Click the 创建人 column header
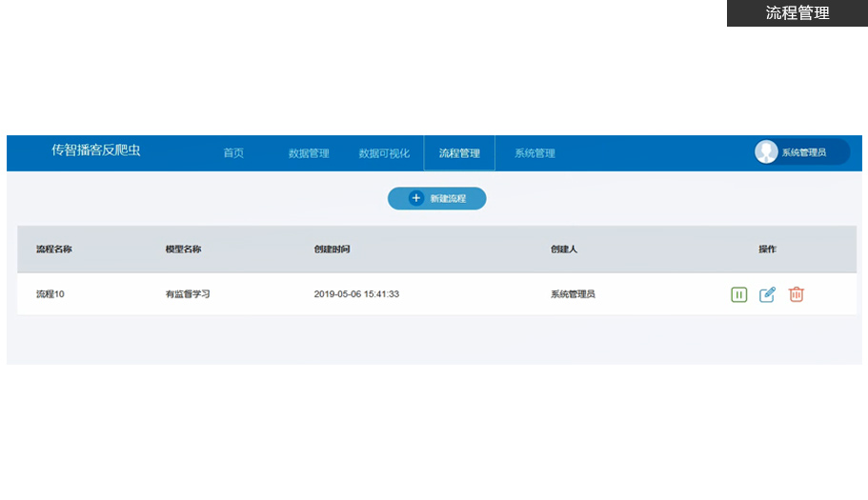Image resolution: width=868 pixels, height=500 pixels. coord(564,250)
